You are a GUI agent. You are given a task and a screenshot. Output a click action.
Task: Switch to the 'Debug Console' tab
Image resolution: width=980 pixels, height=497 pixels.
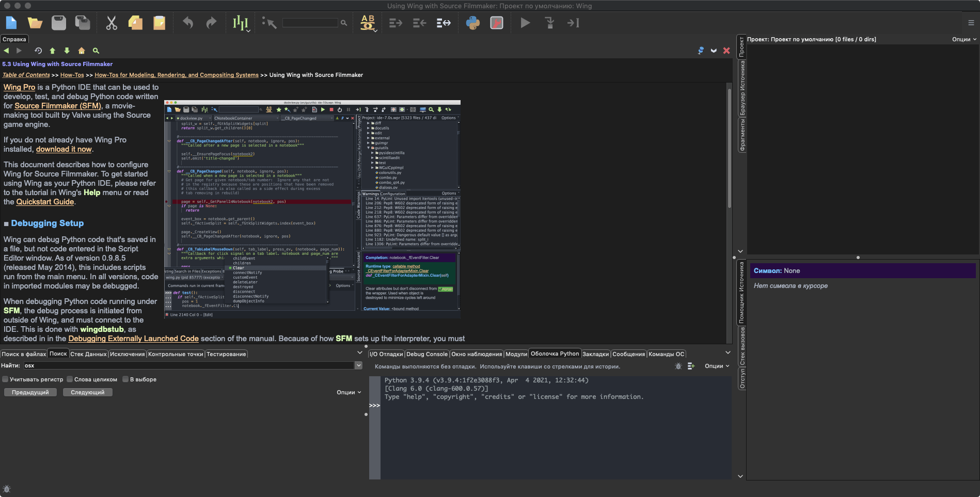click(x=426, y=354)
